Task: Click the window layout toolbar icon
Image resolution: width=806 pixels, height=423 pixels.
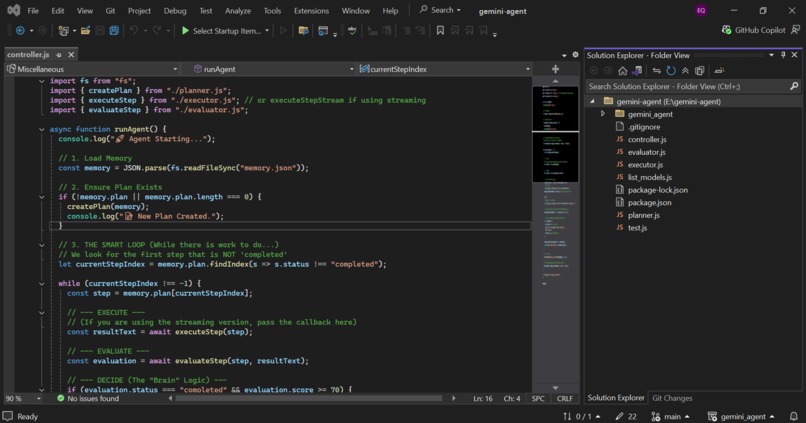Action: pyautogui.click(x=323, y=31)
